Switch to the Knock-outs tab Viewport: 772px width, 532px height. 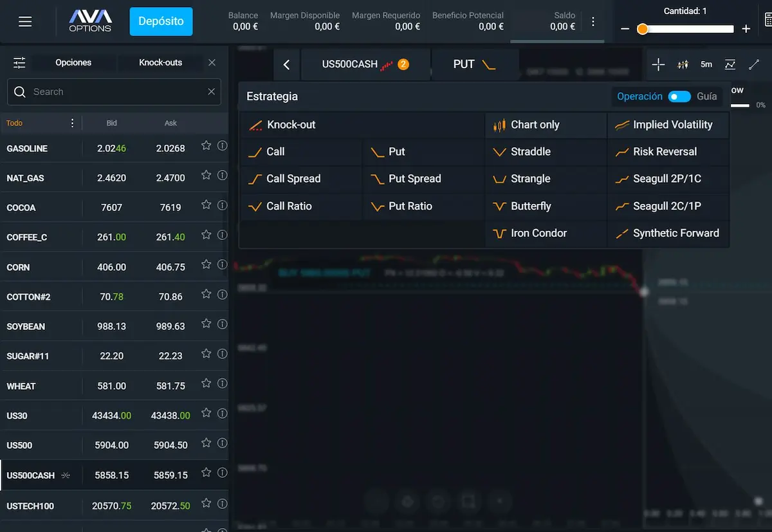tap(160, 62)
